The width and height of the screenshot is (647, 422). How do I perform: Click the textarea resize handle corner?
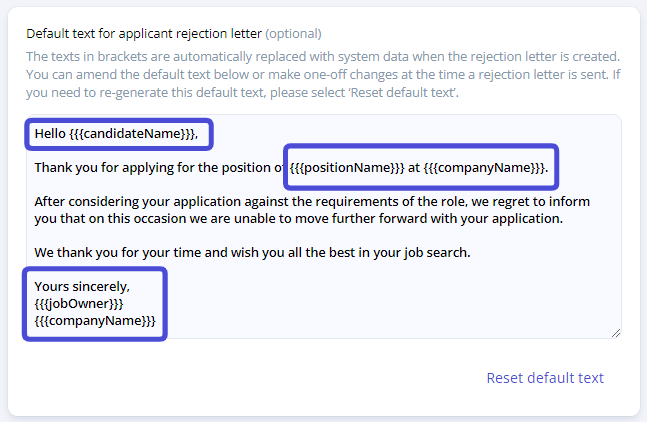[x=616, y=333]
